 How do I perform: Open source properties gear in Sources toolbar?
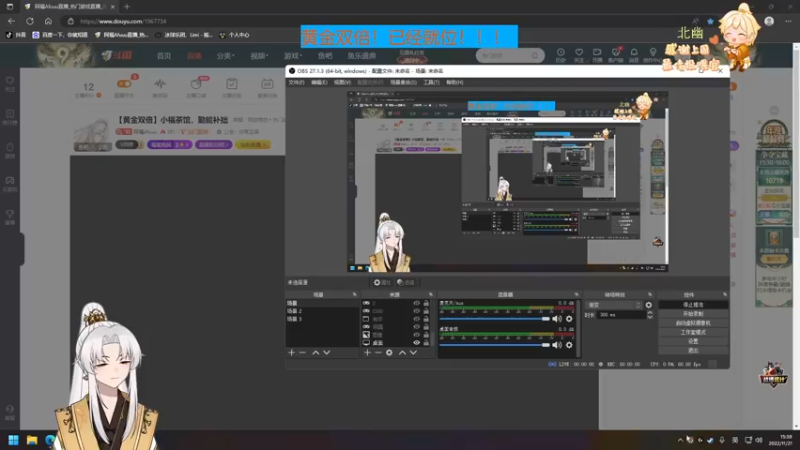(x=389, y=353)
